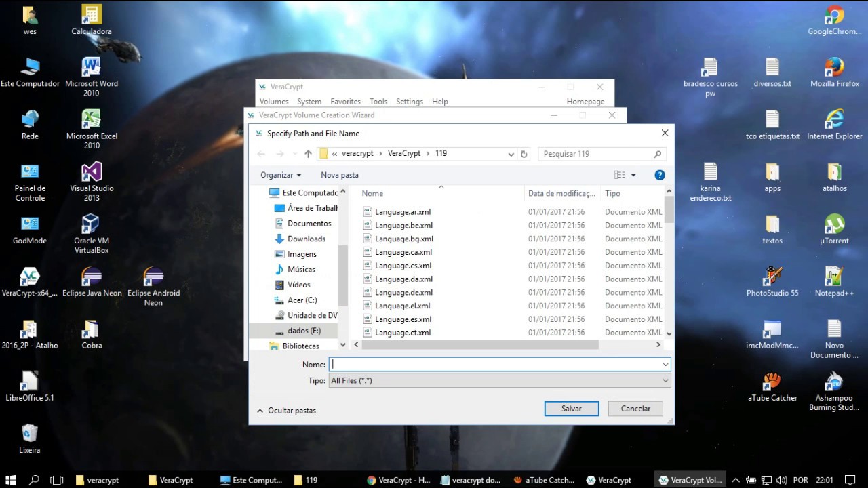Select the file Language.ca.xml
868x488 pixels.
[403, 252]
